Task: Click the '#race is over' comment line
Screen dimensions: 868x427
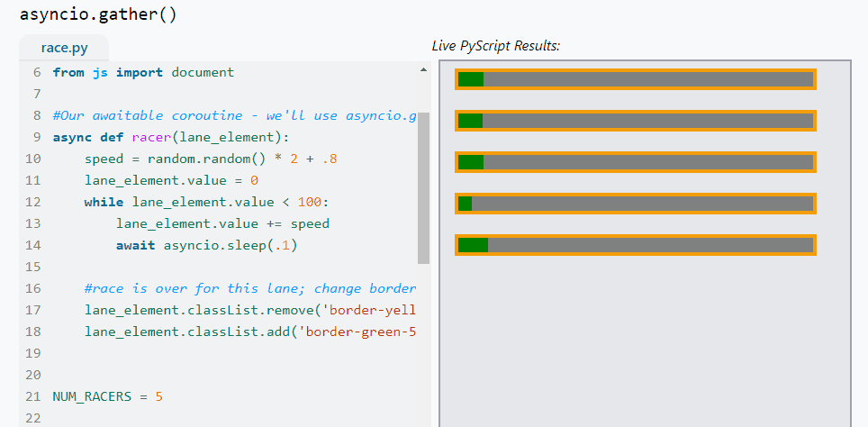Action: pos(249,288)
